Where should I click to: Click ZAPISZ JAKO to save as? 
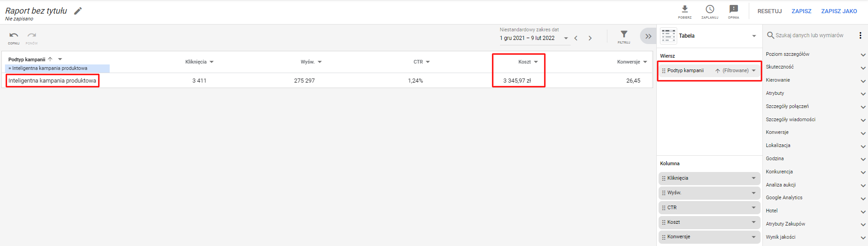point(839,11)
